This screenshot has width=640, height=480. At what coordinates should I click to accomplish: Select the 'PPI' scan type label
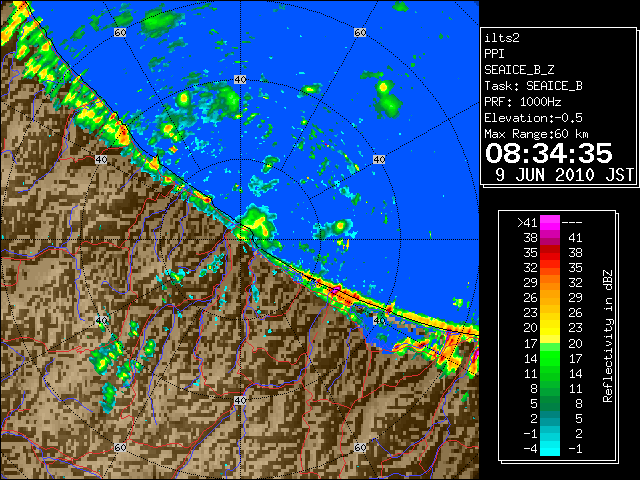[494, 54]
